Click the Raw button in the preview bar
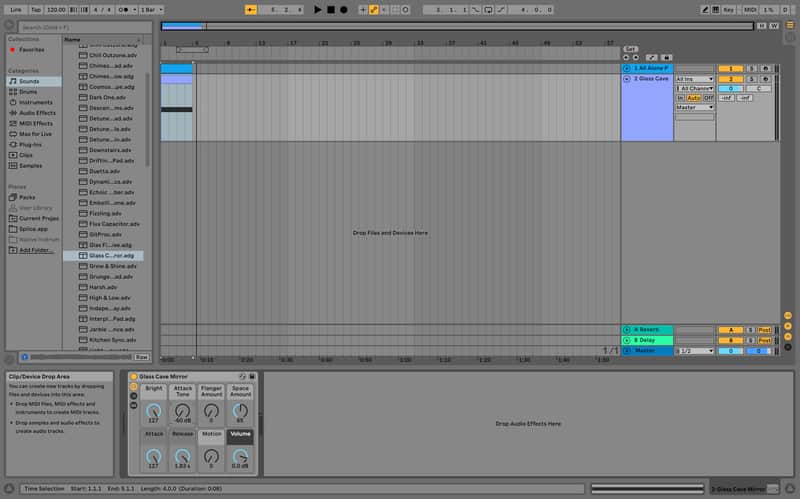 141,357
